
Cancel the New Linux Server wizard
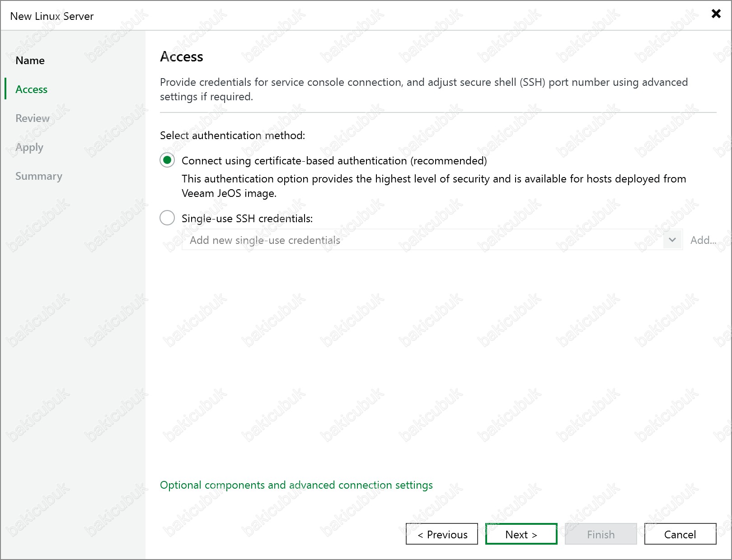point(680,534)
